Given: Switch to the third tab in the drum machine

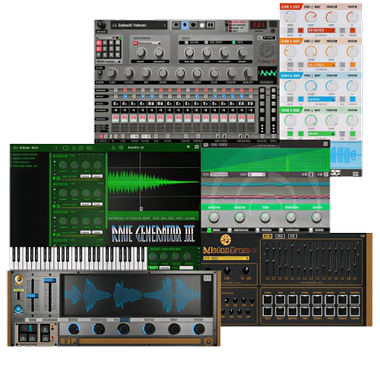Looking at the screenshot, I should tap(292, 236).
